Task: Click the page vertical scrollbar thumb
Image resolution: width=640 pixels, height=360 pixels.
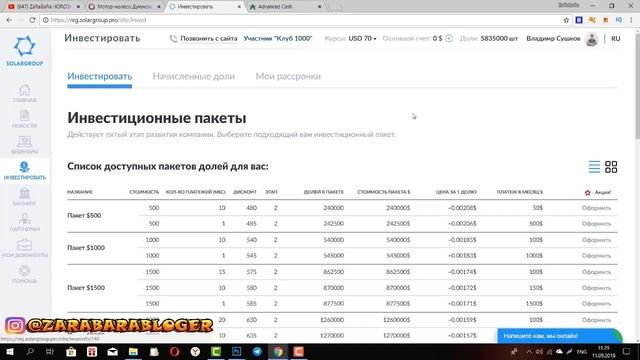Action: click(637, 86)
